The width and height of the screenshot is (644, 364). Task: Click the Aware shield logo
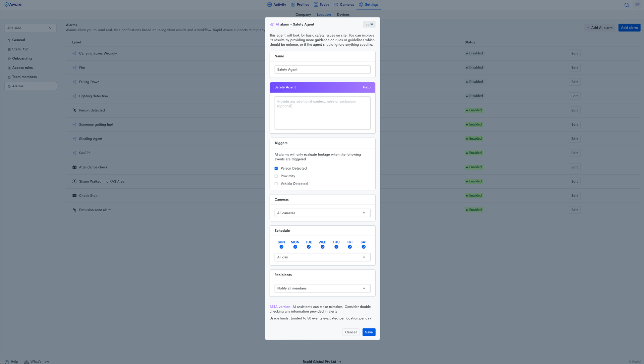click(6, 5)
